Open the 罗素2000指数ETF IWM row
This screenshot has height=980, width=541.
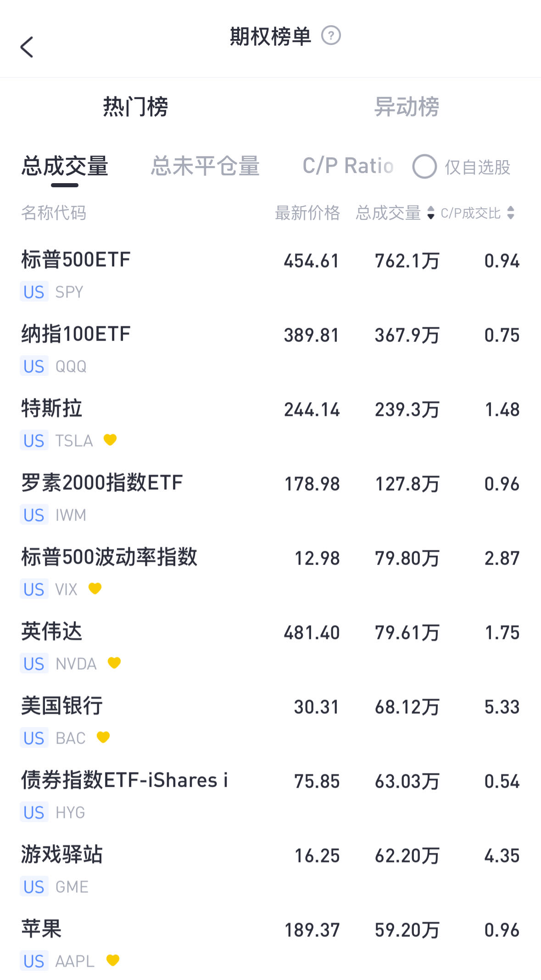pyautogui.click(x=270, y=498)
